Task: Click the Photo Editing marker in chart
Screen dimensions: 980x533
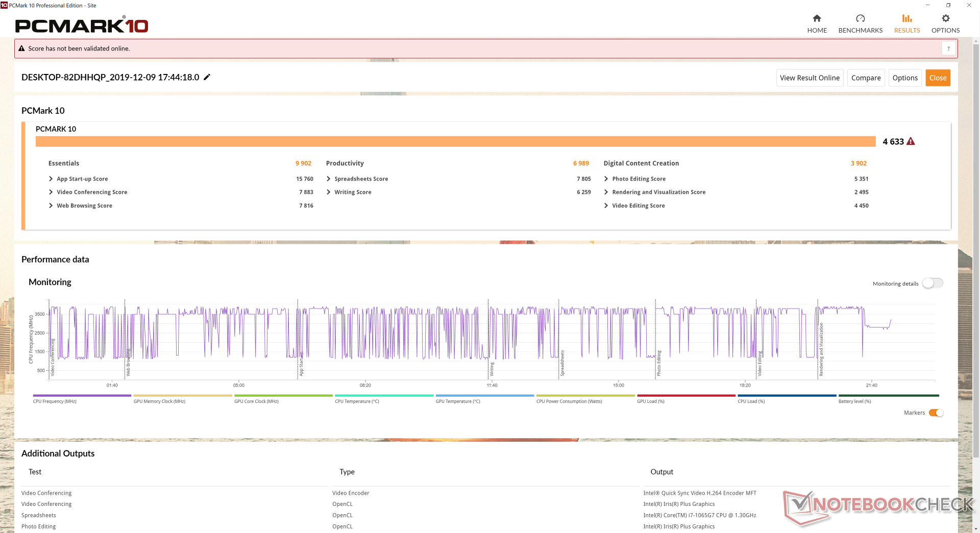Action: [x=659, y=364]
